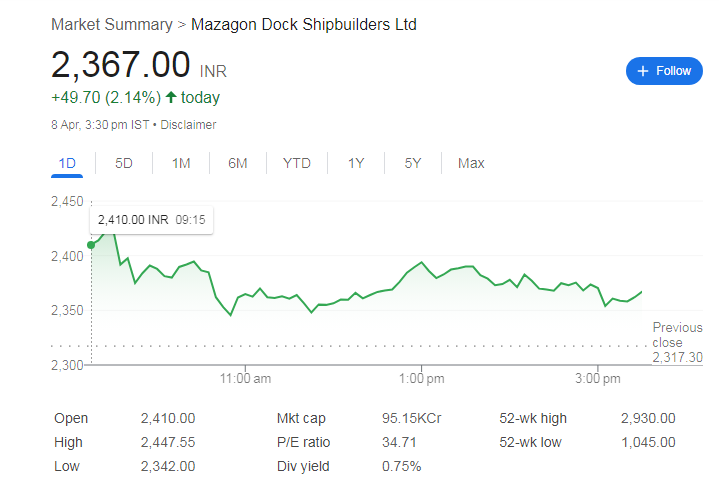Select the YTD range tab
This screenshot has height=490, width=719.
click(x=296, y=163)
